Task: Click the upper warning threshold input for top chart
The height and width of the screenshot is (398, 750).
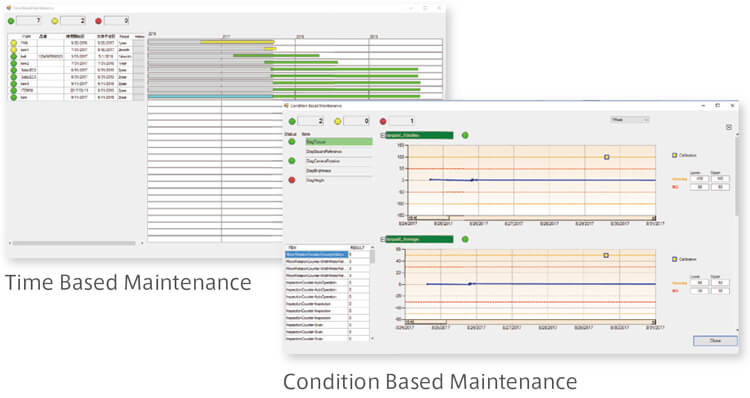Action: click(720, 179)
